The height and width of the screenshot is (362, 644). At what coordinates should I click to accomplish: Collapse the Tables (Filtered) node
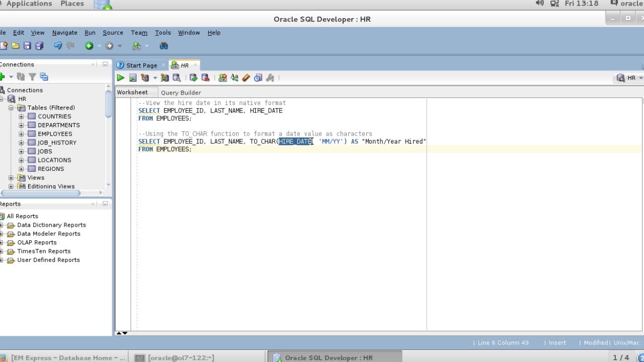11,108
